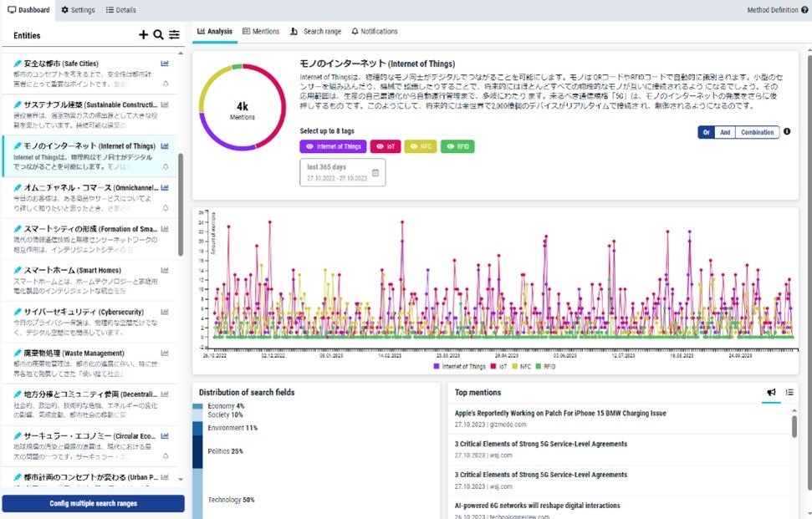
Task: Click the bell icon under Omnichannel Commerce
Action: coord(166,208)
